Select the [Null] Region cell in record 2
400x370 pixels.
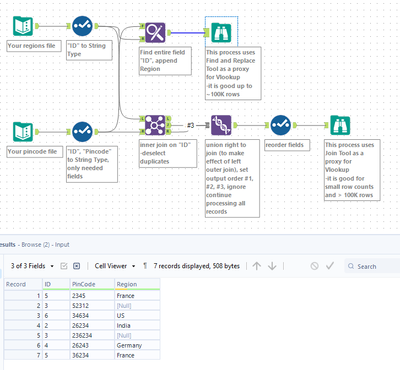point(137,306)
